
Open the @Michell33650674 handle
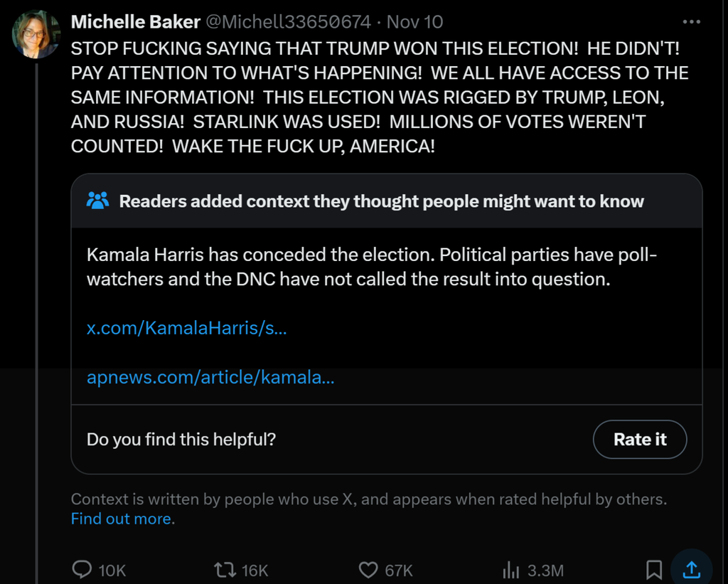pos(288,23)
